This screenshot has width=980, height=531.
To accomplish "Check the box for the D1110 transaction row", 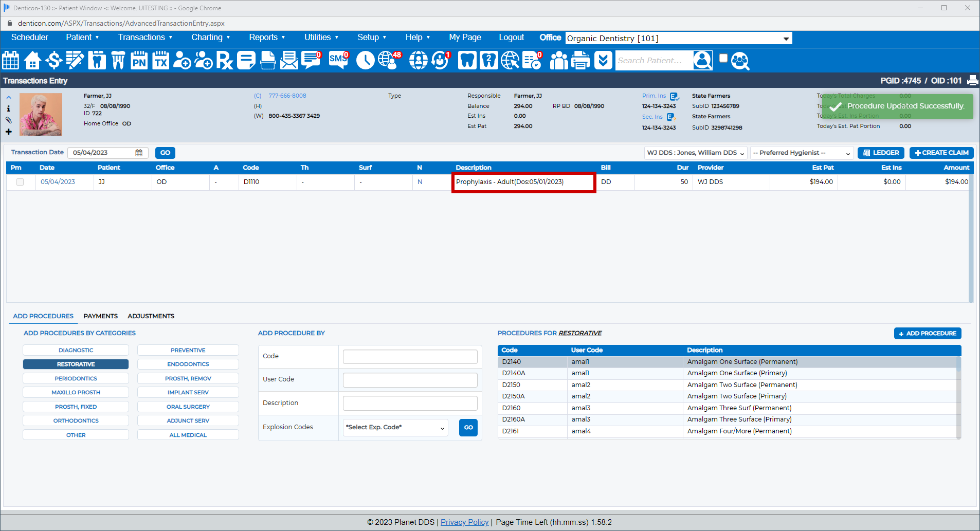I will 20,182.
